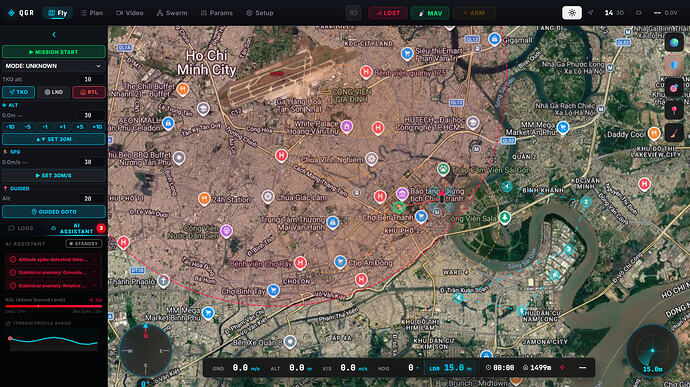The width and height of the screenshot is (690, 387).
Task: Click the 1499m home distance readout
Action: 537,368
